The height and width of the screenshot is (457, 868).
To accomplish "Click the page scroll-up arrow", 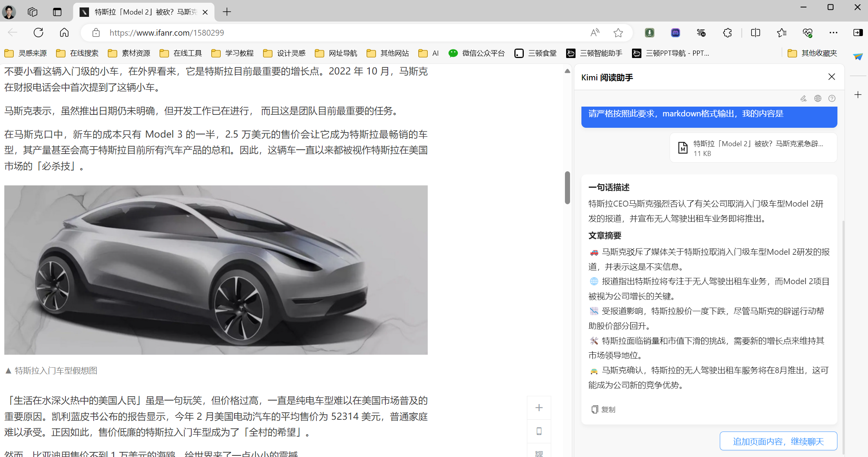I will tap(567, 71).
